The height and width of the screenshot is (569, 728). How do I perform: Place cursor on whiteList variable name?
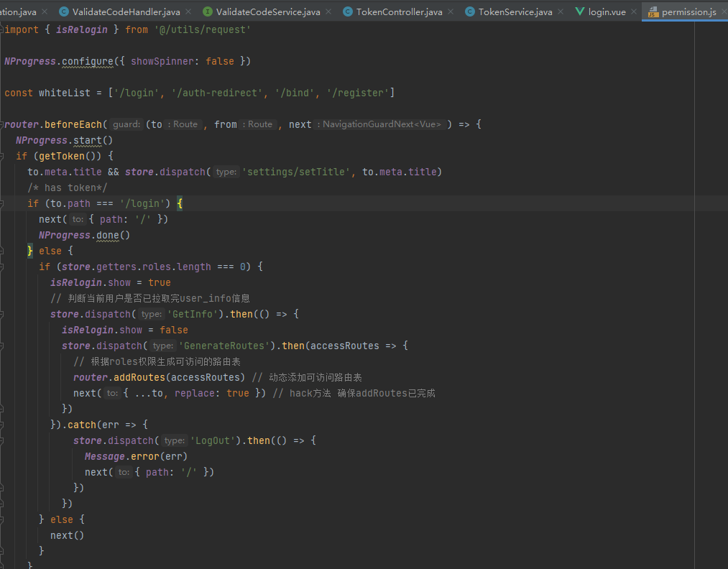(x=65, y=93)
